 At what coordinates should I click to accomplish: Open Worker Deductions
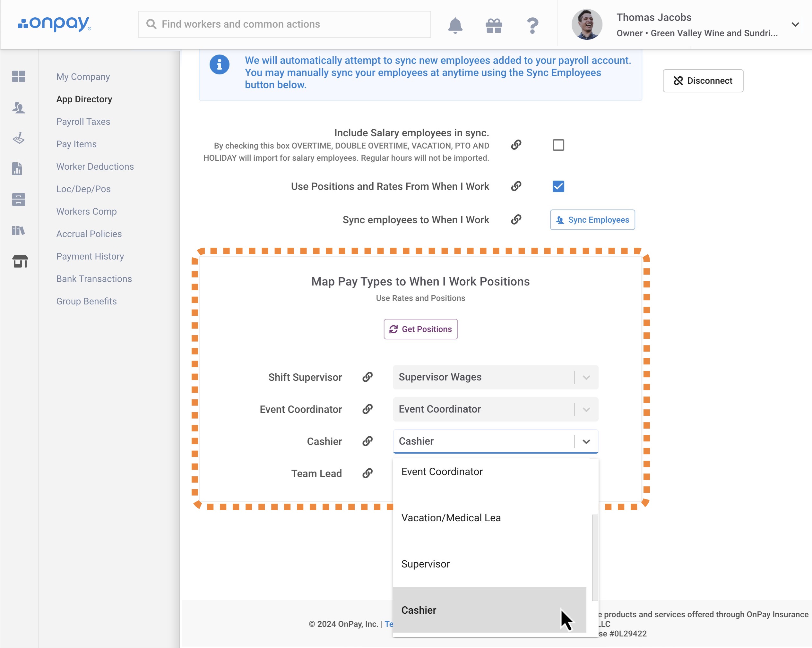(95, 166)
